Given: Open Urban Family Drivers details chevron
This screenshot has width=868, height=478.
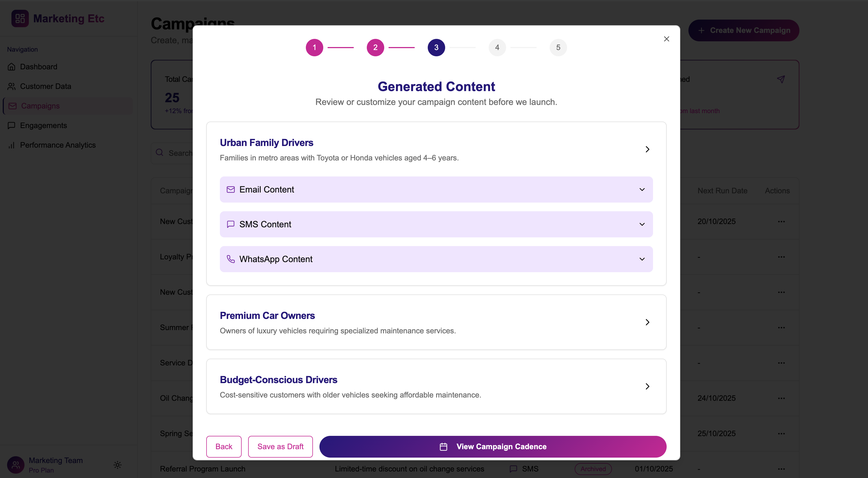Looking at the screenshot, I should (x=647, y=149).
